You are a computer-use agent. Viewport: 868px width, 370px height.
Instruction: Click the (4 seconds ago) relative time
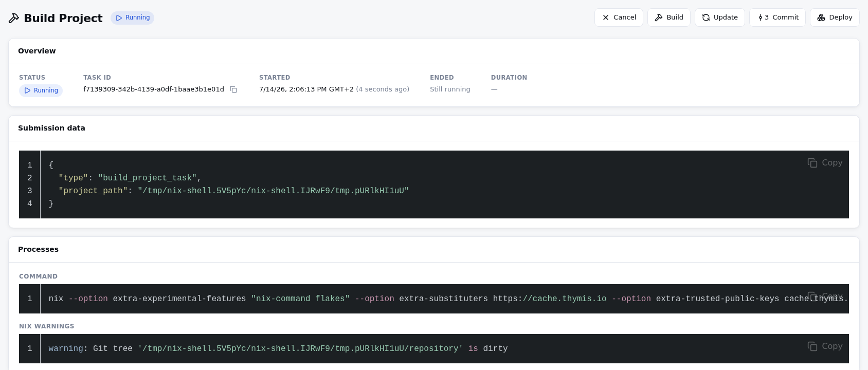[383, 89]
